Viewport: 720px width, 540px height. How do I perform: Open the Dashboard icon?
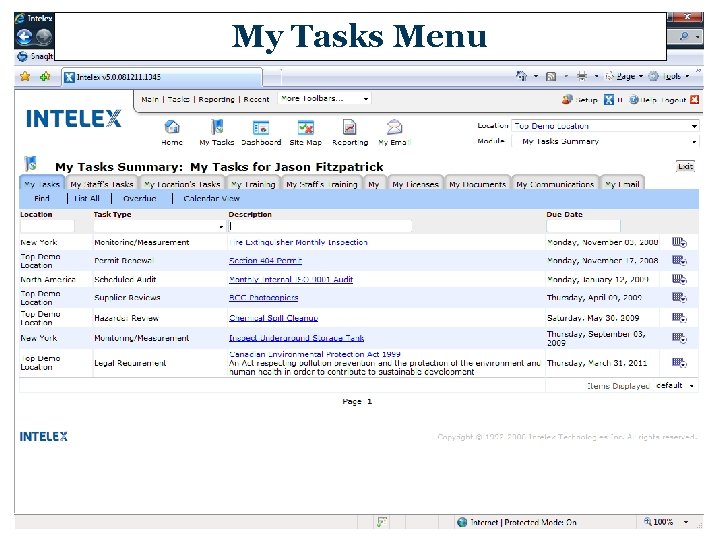(x=261, y=127)
